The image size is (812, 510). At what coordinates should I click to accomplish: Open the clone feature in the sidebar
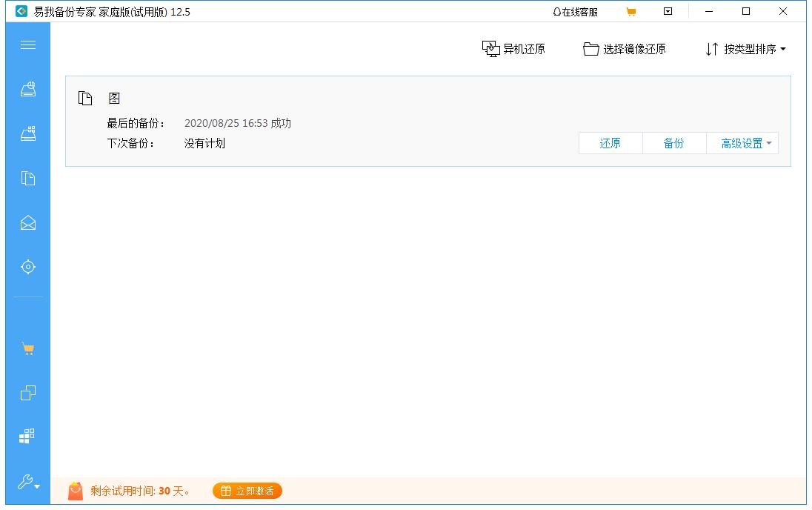[27, 391]
